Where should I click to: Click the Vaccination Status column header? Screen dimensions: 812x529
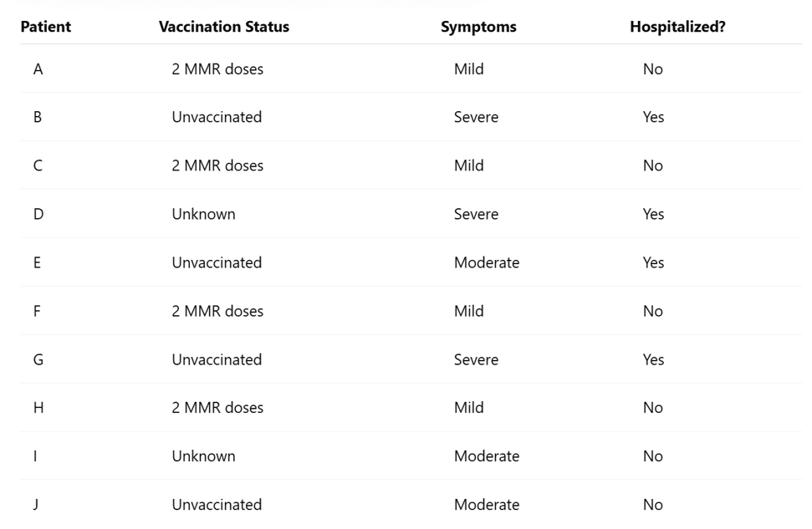pyautogui.click(x=224, y=27)
